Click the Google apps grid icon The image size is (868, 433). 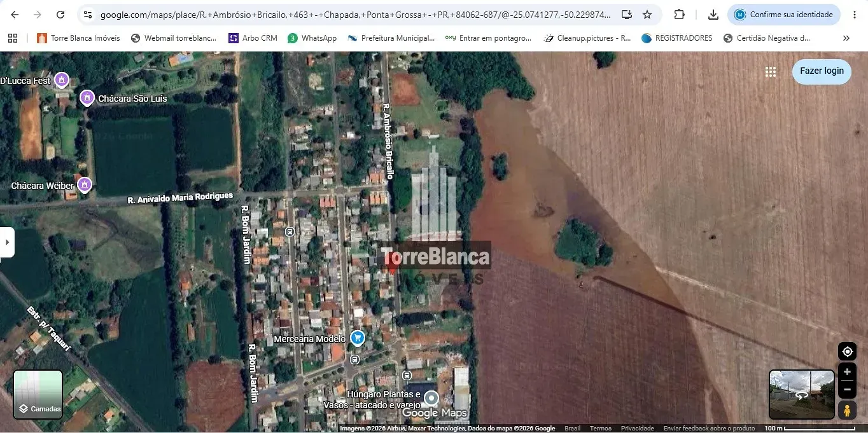[x=770, y=72]
